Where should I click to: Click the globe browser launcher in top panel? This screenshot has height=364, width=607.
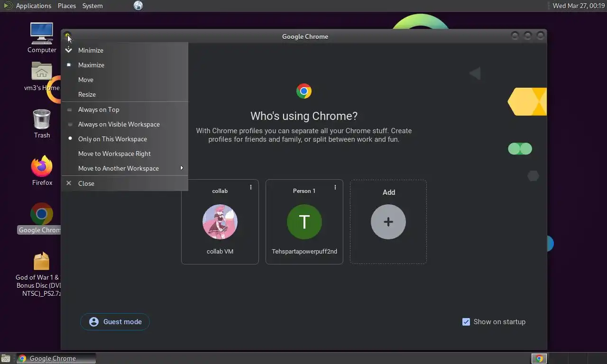coord(138,6)
